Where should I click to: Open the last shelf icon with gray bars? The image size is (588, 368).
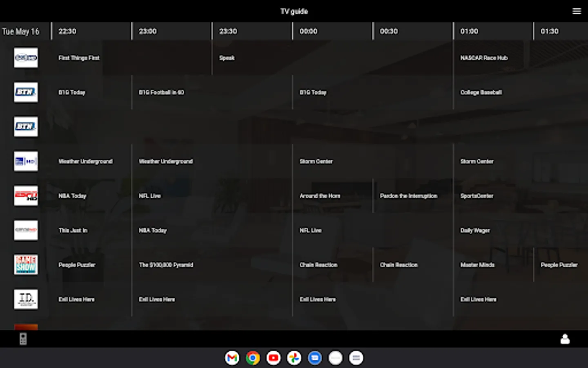pyautogui.click(x=356, y=358)
